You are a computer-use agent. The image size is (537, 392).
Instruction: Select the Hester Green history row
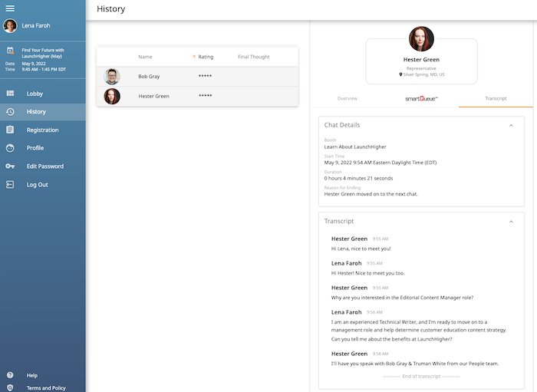pos(197,96)
